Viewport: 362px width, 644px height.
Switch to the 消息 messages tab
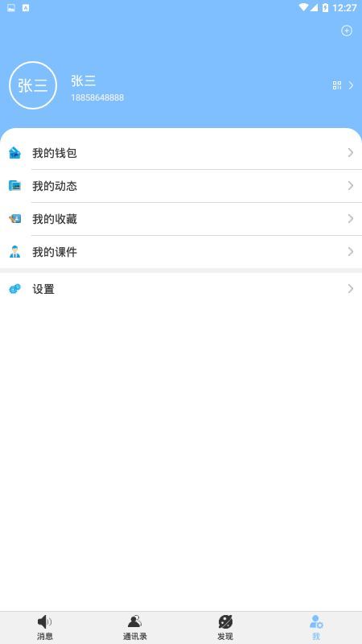(x=45, y=628)
